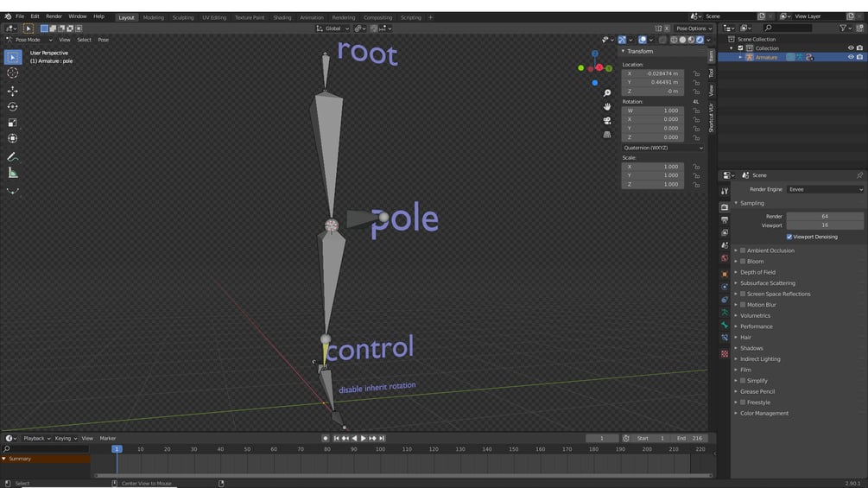Open Tool properties tab icon
This screenshot has width=868, height=488.
pos(725,191)
